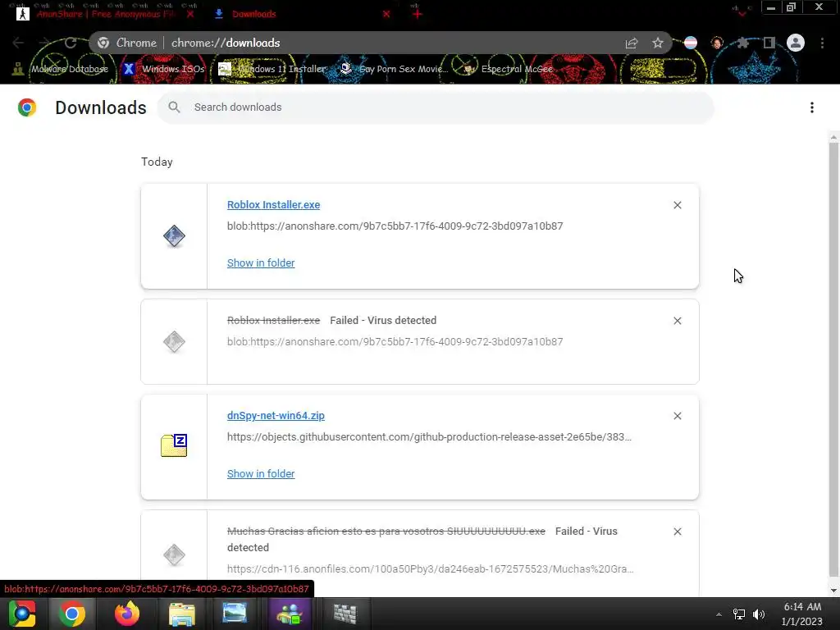Open the Windows ISOs bookmark
Viewport: 840px width, 630px height.
point(163,69)
